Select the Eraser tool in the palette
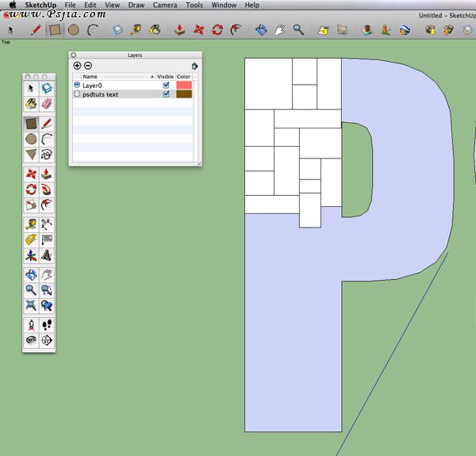This screenshot has height=456, width=476. click(47, 103)
